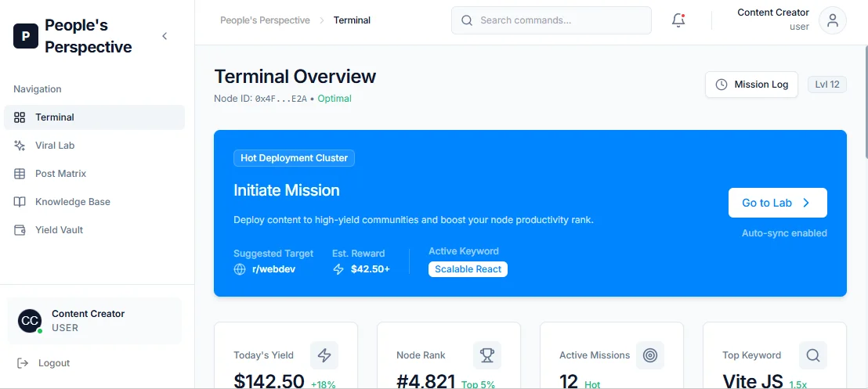868x389 pixels.
Task: Click the Active Missions label
Action: click(x=595, y=355)
